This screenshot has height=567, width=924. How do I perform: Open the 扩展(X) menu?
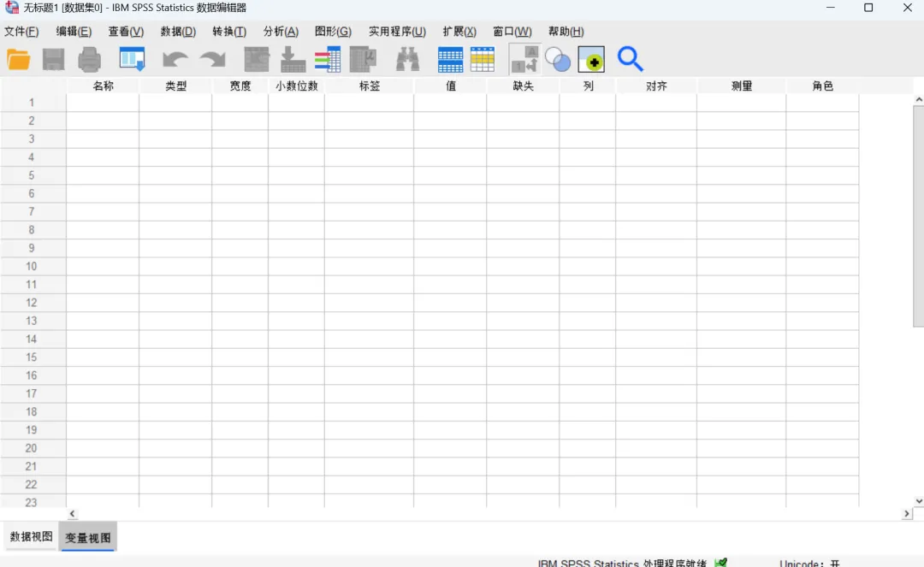(459, 32)
